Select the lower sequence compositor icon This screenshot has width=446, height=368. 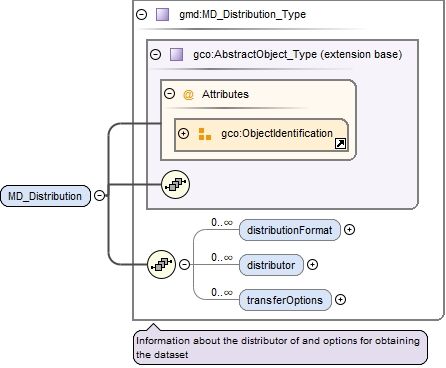click(x=161, y=264)
